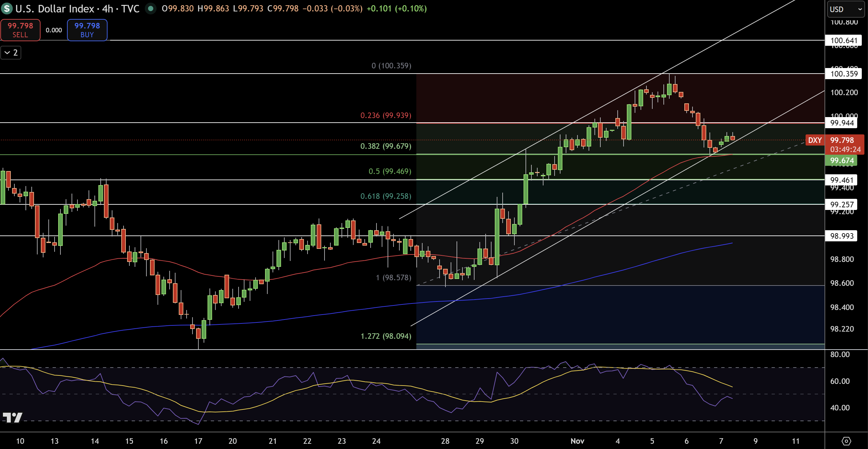Open the USD currency dropdown
Viewport: 868px width, 449px height.
coord(845,9)
